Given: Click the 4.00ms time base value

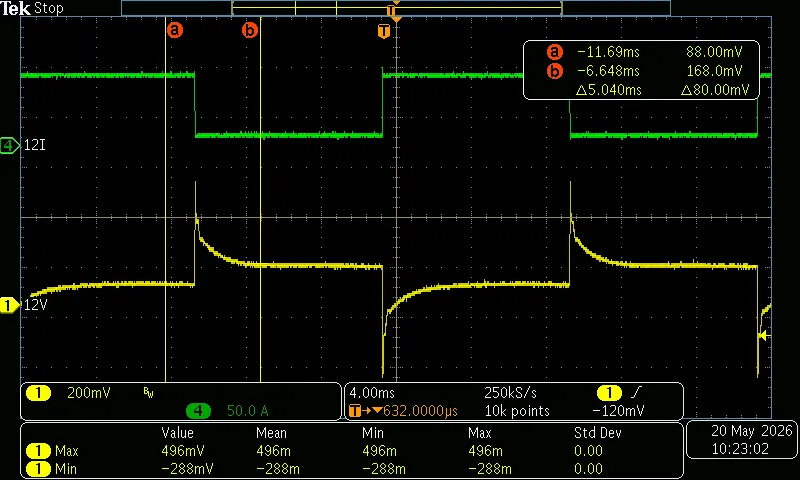Looking at the screenshot, I should coord(372,393).
